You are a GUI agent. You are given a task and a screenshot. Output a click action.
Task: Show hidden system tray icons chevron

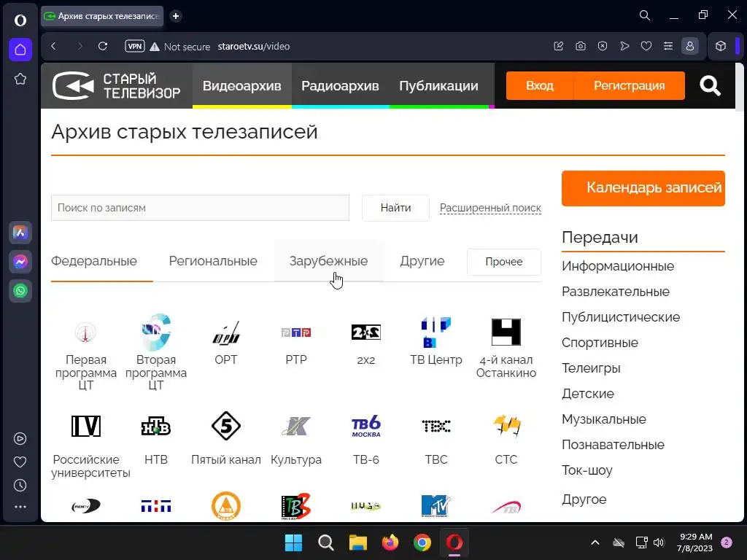(x=595, y=542)
